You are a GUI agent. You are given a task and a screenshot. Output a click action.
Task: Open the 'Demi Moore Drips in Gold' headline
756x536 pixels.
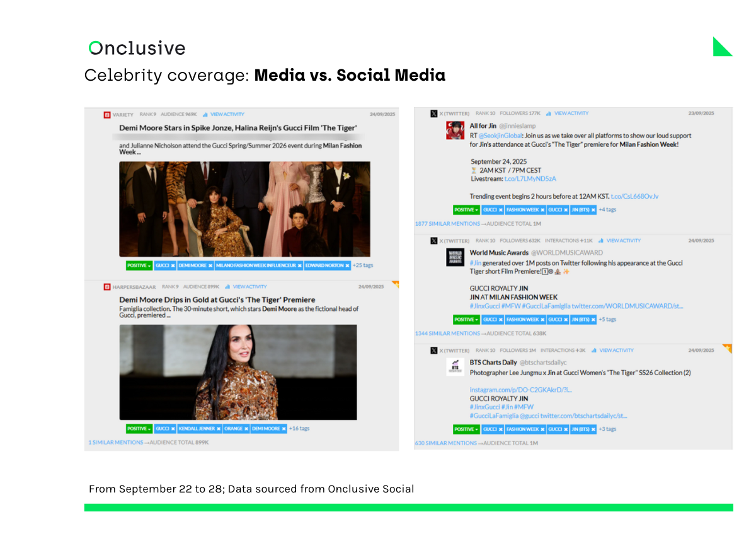[217, 300]
